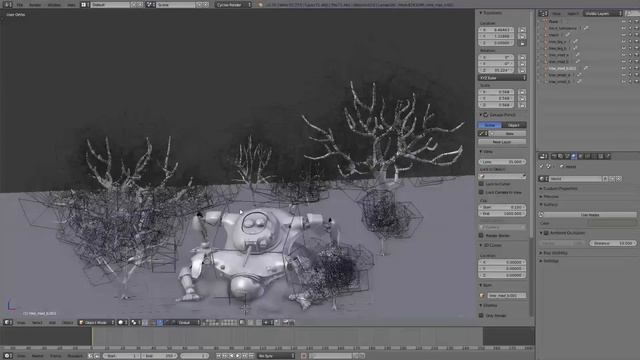
Task: Enable Lock to Cursor checkbox
Action: 481,184
